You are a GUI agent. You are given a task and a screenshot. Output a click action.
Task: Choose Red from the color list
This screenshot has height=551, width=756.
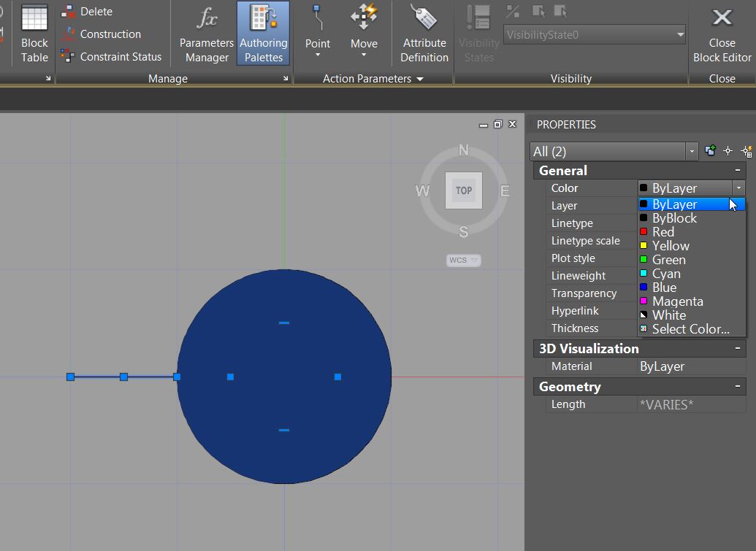(x=663, y=232)
